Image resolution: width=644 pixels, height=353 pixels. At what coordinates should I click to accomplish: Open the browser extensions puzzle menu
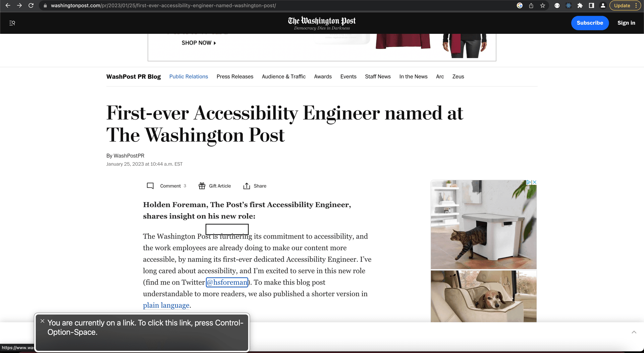tap(580, 5)
